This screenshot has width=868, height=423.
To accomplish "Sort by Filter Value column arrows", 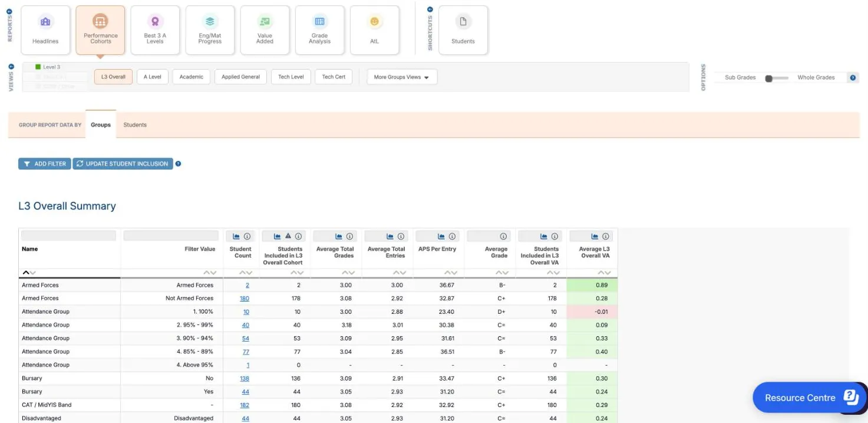I will [x=210, y=273].
